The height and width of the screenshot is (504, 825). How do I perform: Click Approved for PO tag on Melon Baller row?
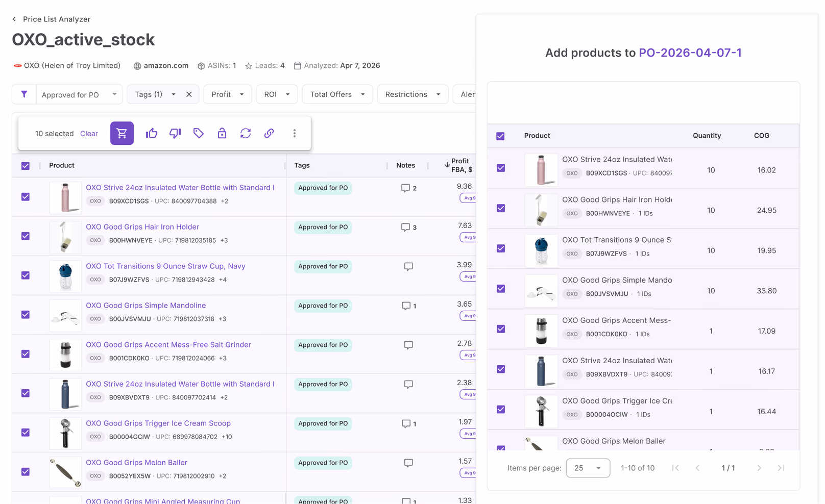coord(323,463)
